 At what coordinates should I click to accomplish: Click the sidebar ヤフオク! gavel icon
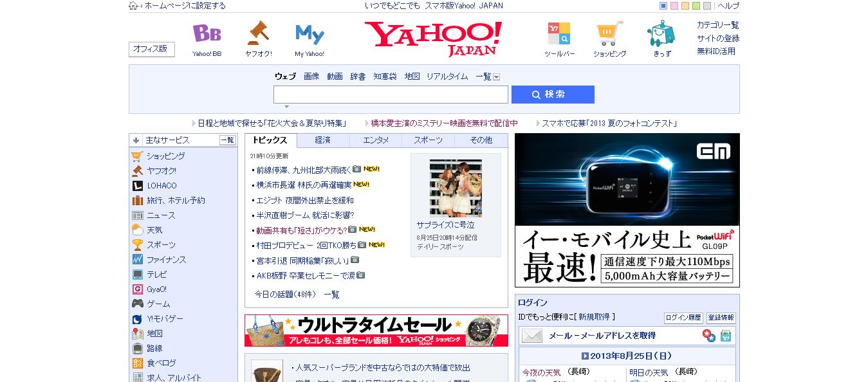[x=137, y=170]
